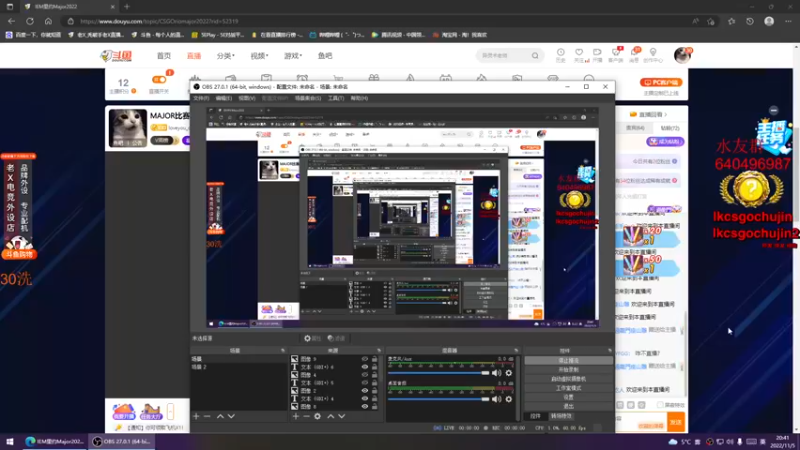
Task: Move source up with arrow
Action: [331, 416]
